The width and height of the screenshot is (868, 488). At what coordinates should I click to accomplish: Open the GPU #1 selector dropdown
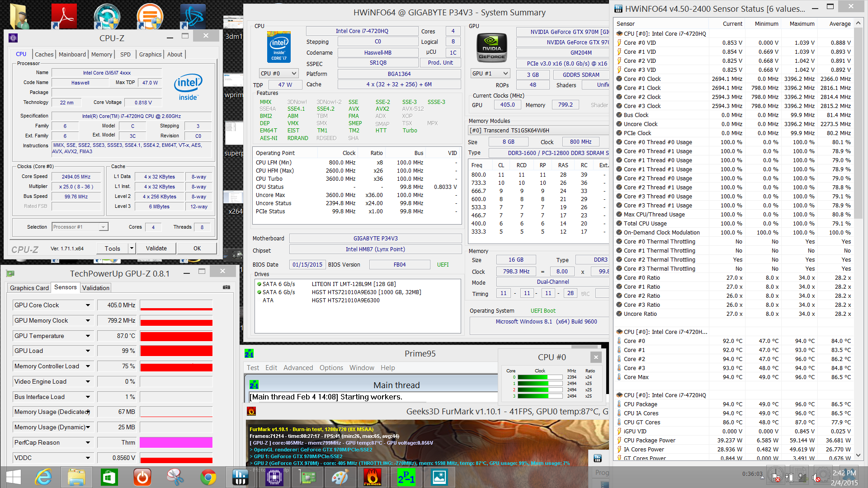click(x=491, y=73)
